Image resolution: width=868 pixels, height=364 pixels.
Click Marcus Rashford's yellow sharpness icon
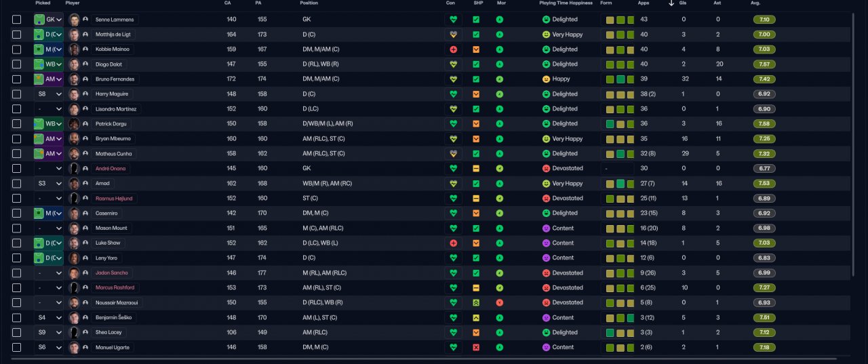[476, 288]
